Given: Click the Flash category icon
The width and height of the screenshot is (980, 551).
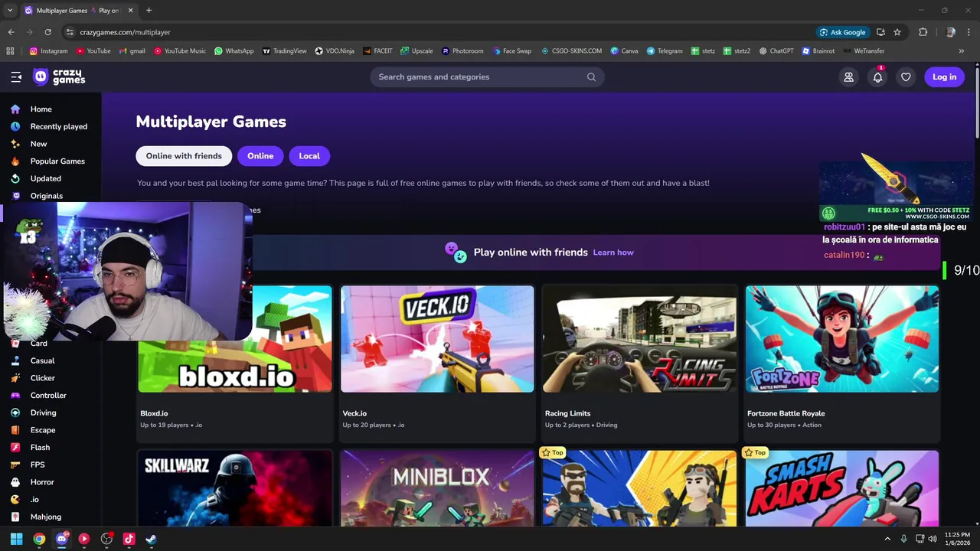Looking at the screenshot, I should (x=15, y=447).
